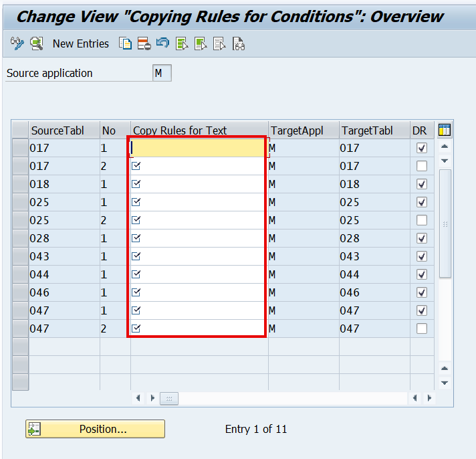Open the table column settings icon
The width and height of the screenshot is (476, 459).
coord(445,130)
